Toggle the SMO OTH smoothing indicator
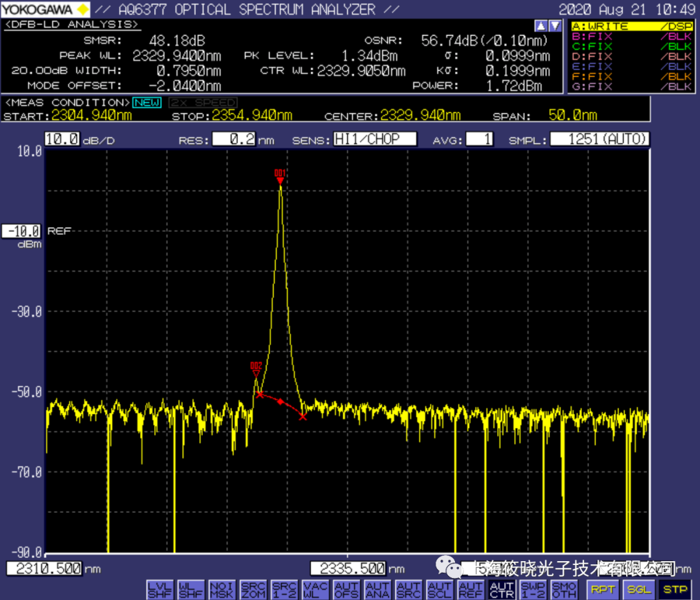This screenshot has height=600, width=700. (564, 590)
